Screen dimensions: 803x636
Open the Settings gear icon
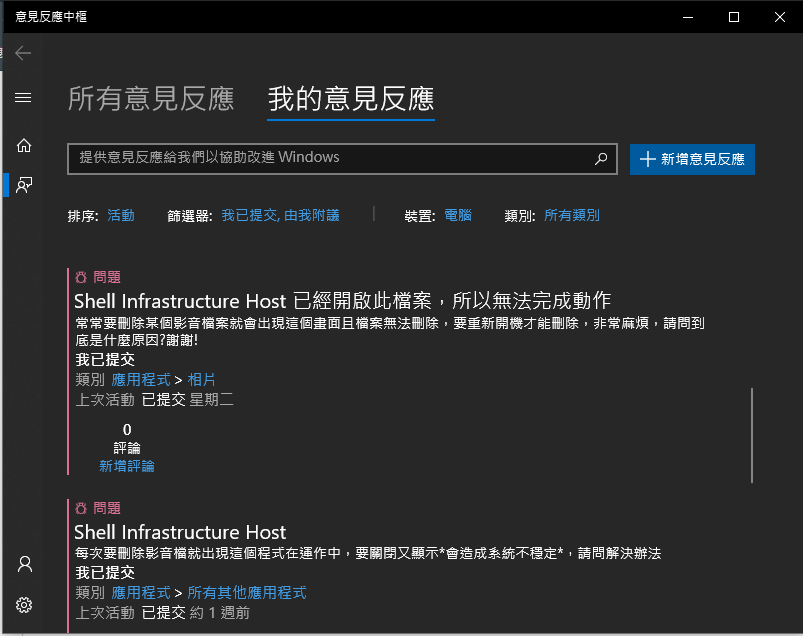point(24,605)
